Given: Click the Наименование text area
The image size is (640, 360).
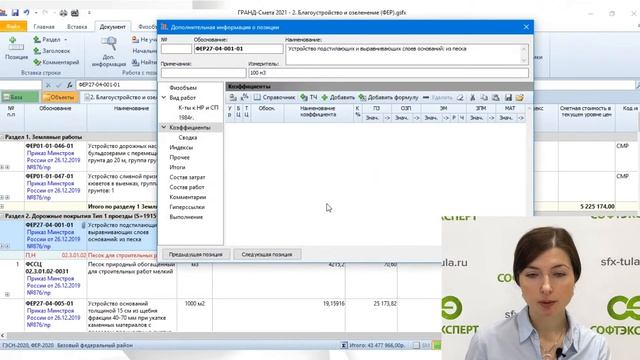Looking at the screenshot, I should (x=407, y=54).
